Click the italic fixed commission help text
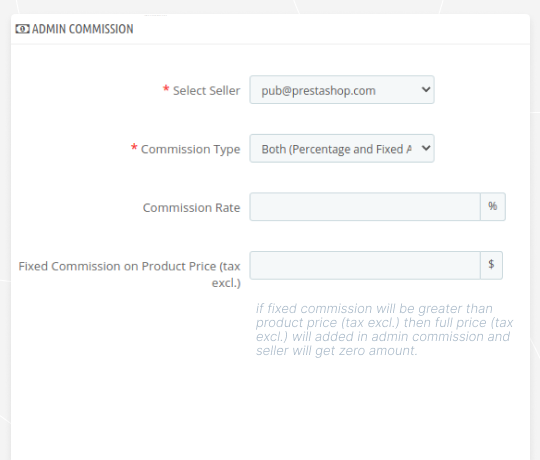The height and width of the screenshot is (460, 540). (x=384, y=330)
